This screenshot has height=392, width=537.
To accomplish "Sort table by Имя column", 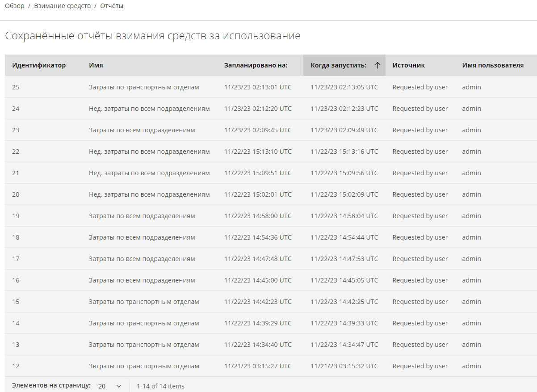I will coord(96,65).
